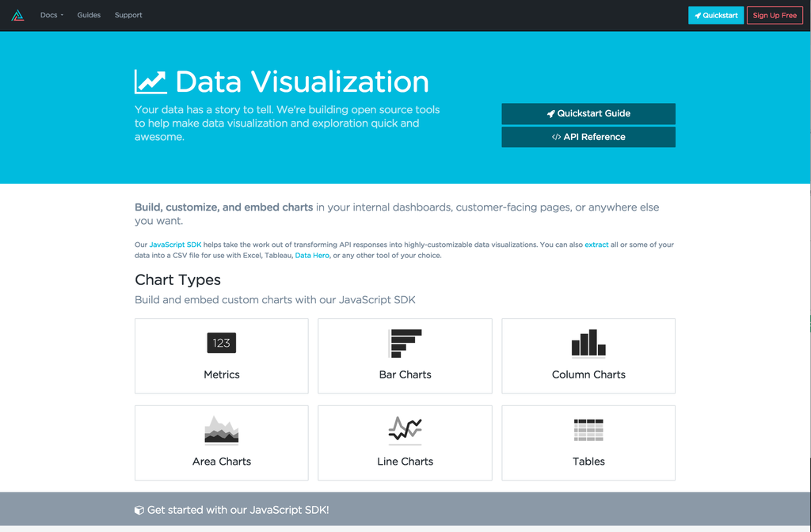Click the chart icon beside Data Visualization
Screen dimensions: 811x532
[150, 82]
